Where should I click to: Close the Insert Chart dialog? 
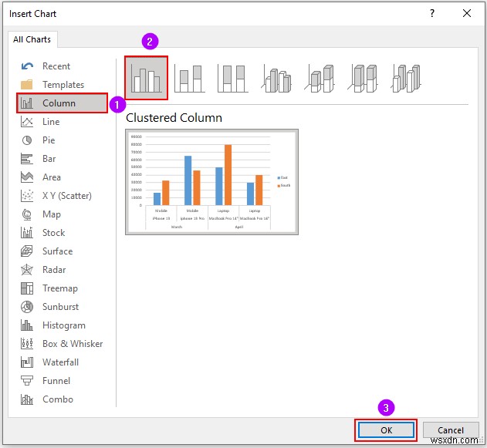(467, 13)
